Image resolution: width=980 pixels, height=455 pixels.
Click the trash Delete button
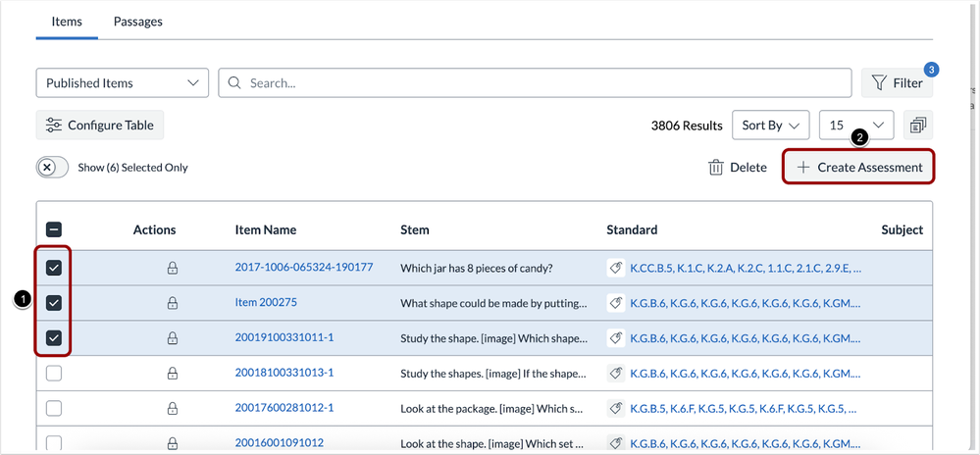click(738, 168)
